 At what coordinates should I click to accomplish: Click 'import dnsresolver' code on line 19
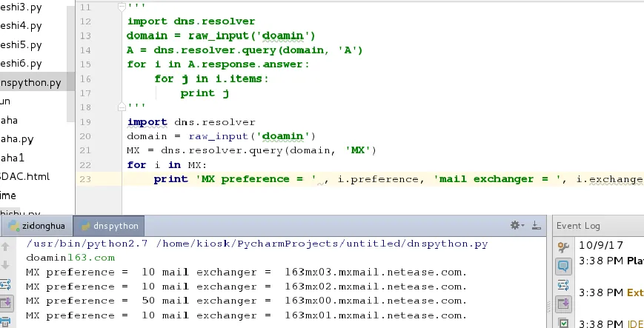(191, 122)
